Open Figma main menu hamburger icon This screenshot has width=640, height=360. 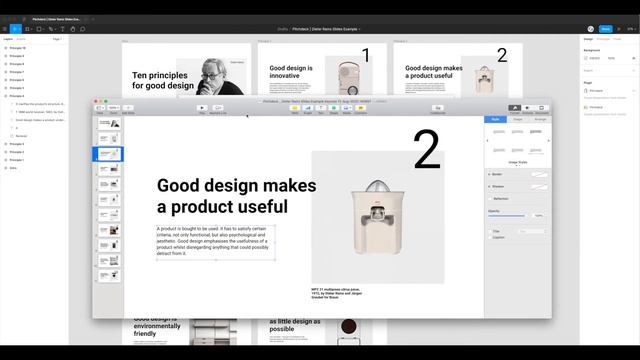coord(4,29)
